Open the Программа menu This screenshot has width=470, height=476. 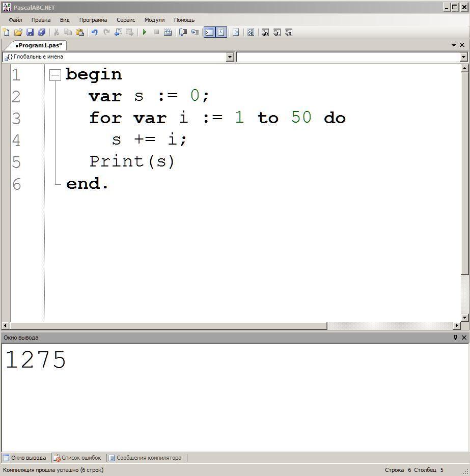pyautogui.click(x=93, y=20)
